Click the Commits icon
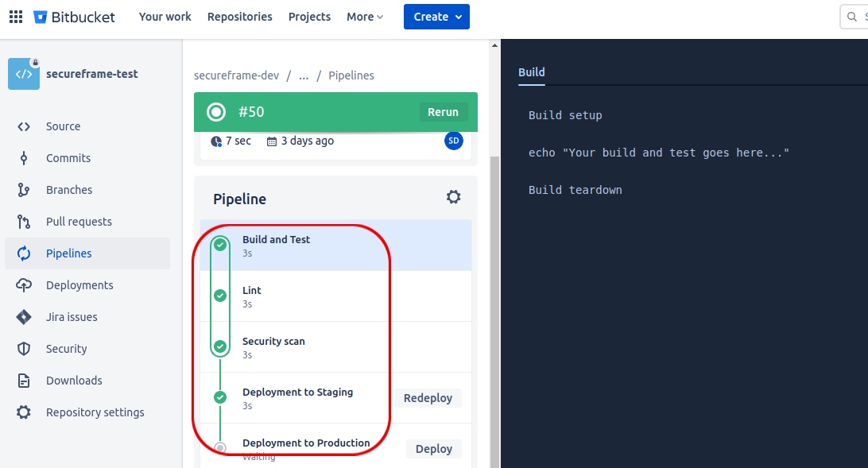The image size is (868, 468). pyautogui.click(x=23, y=158)
